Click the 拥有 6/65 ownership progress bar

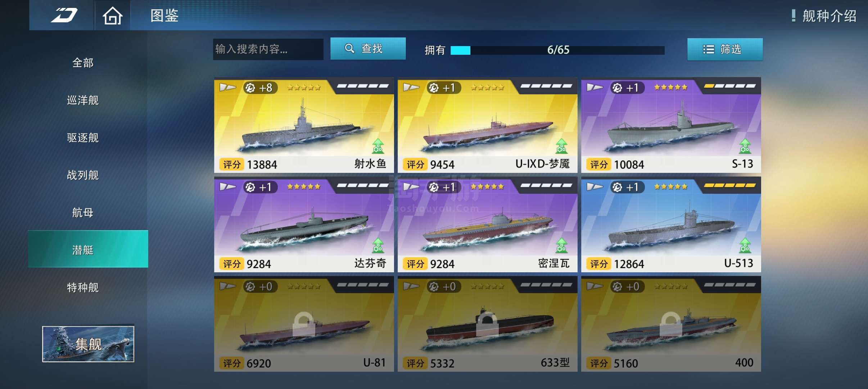(x=557, y=50)
